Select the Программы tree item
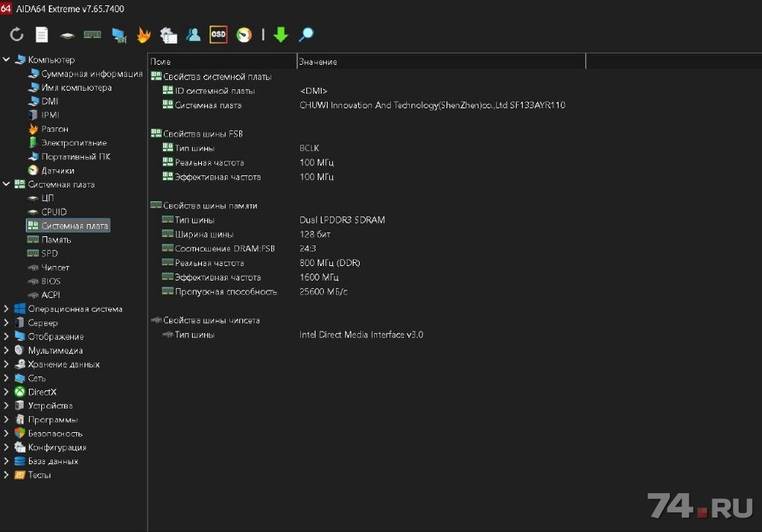 click(53, 419)
